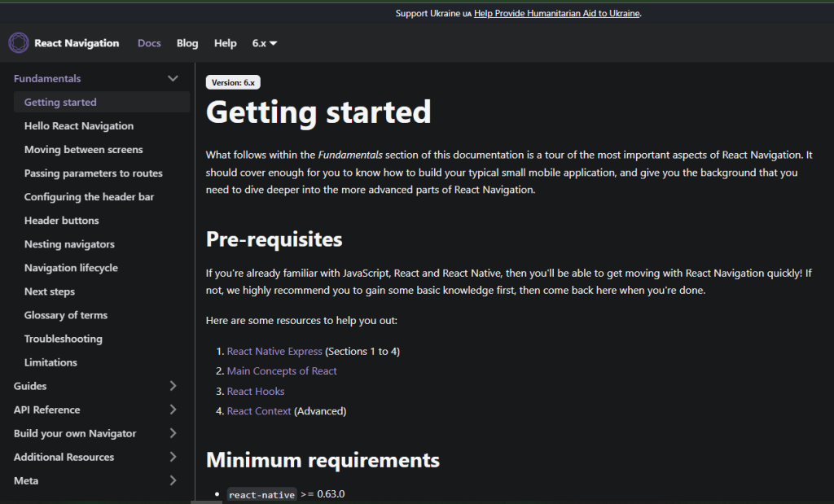Select the Guides category label
Screen dimensions: 834x504
pyautogui.click(x=30, y=386)
